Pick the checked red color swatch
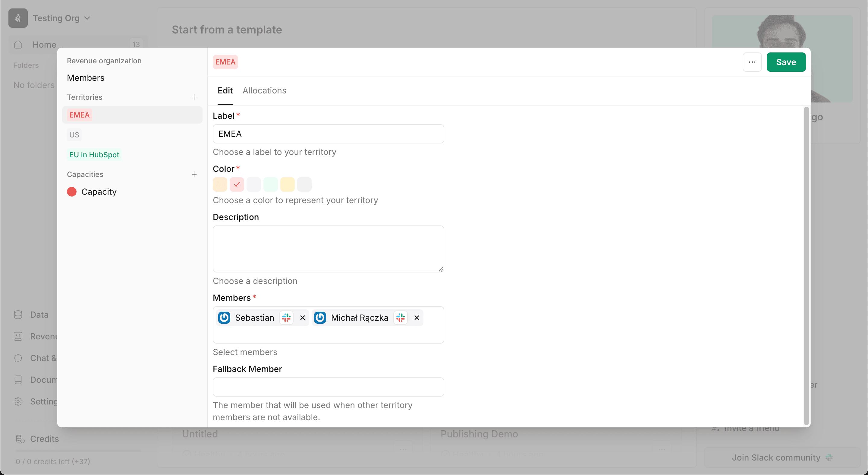 click(x=237, y=184)
